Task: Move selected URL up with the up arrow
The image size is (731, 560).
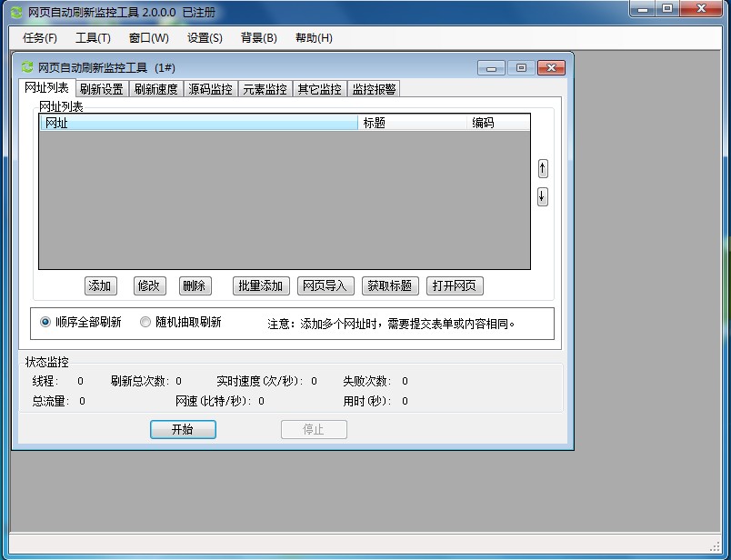Action: click(542, 168)
